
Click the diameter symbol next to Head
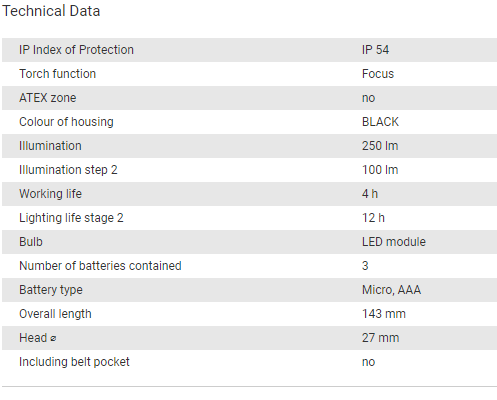53,339
